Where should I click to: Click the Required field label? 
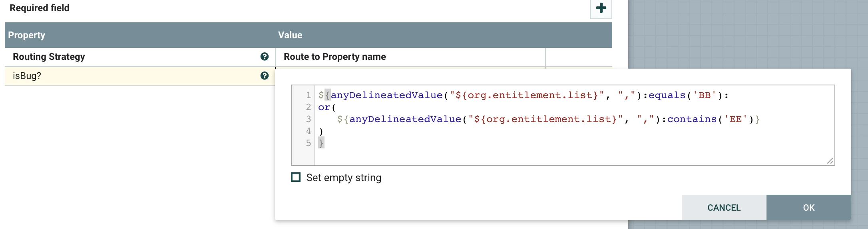tap(39, 8)
